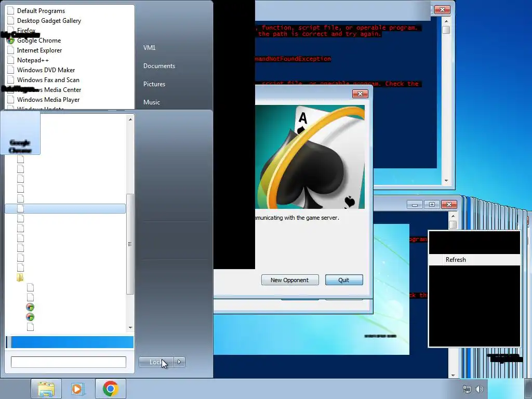Screen dimensions: 532x399
Task: Click the Start menu program list scrollbar thumb
Action: pos(129,244)
